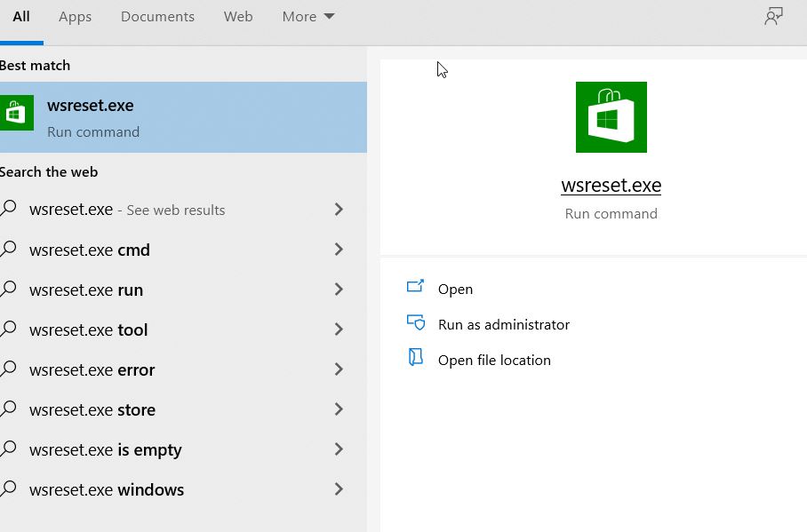Select the 'wsreset.exe run' suggestion

tap(183, 290)
